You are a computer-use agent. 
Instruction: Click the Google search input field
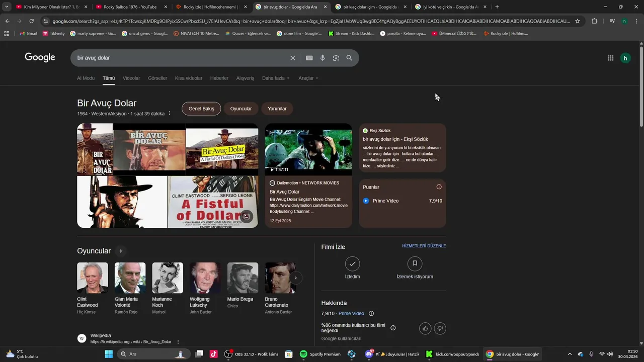point(181,58)
